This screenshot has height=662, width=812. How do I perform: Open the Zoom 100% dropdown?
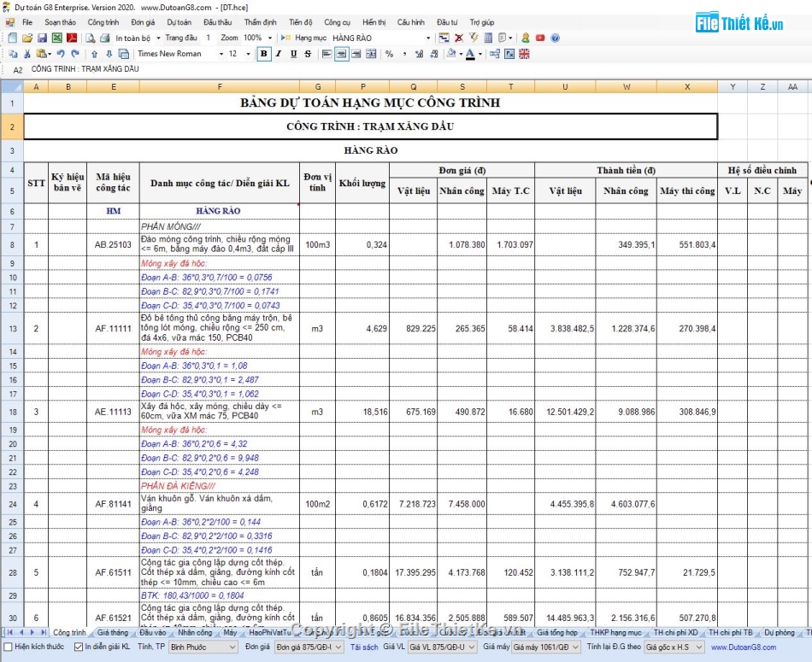pos(270,38)
